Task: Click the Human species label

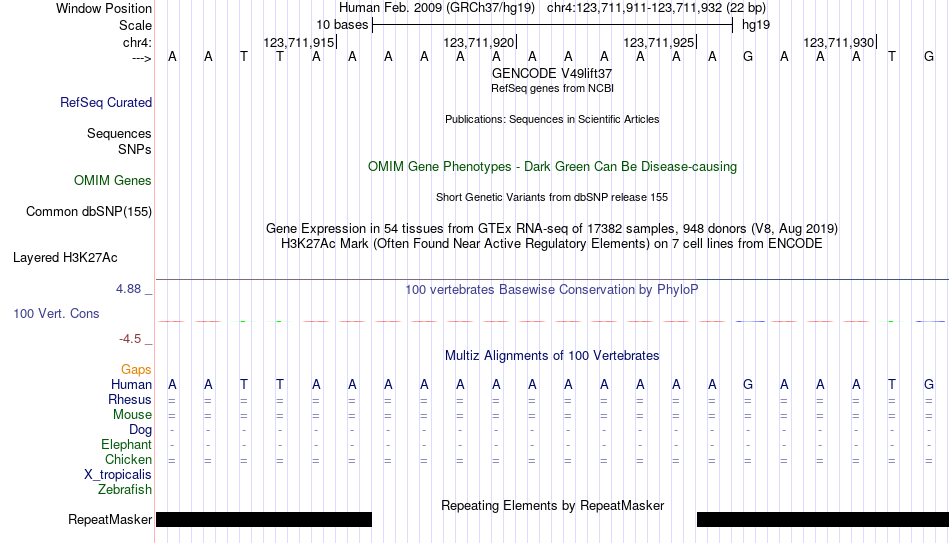Action: pos(131,384)
